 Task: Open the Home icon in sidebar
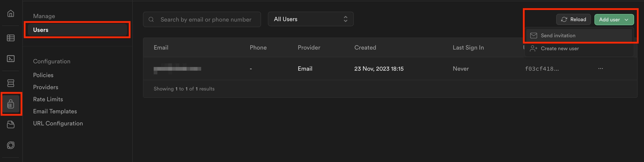[11, 13]
